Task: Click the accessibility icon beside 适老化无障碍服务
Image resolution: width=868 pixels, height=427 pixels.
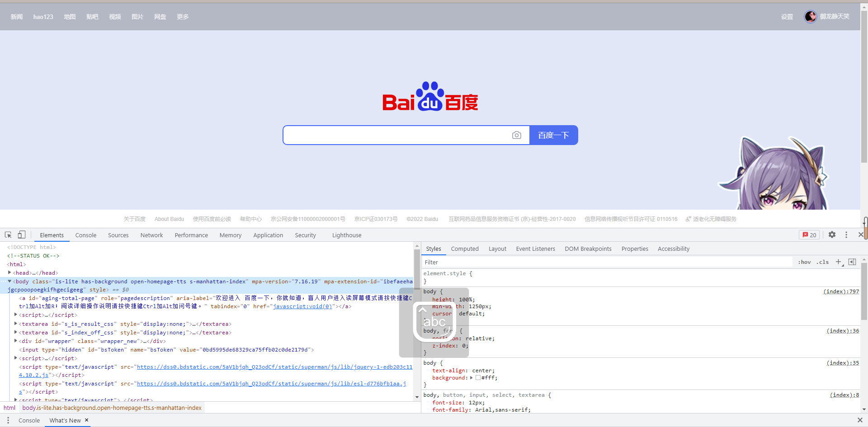Action: click(x=688, y=219)
